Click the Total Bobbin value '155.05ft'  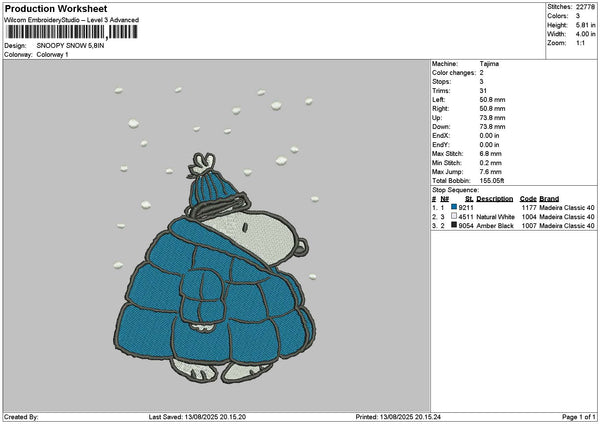(x=492, y=181)
